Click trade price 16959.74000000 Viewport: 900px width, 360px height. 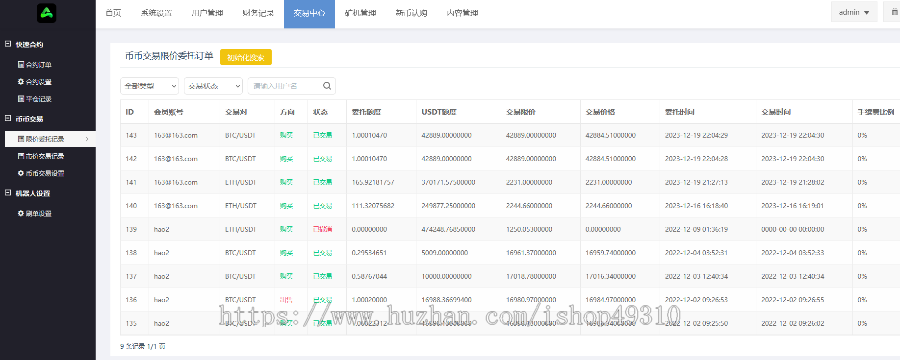611,253
